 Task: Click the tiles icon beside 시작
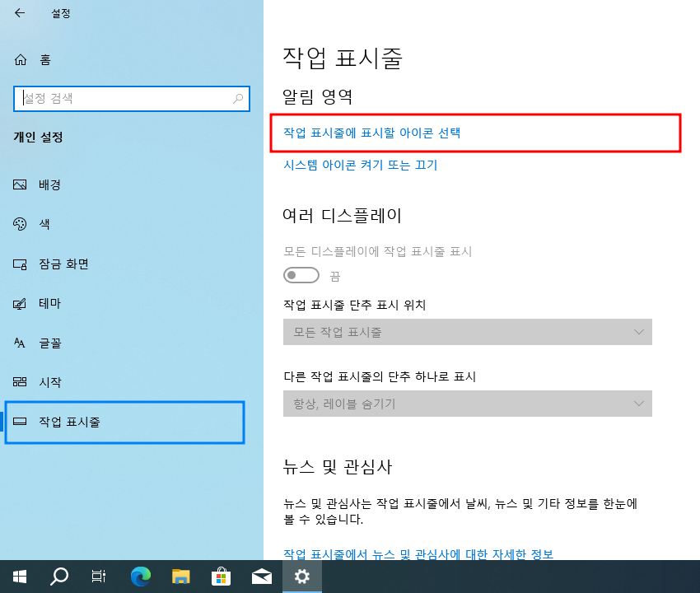point(20,382)
